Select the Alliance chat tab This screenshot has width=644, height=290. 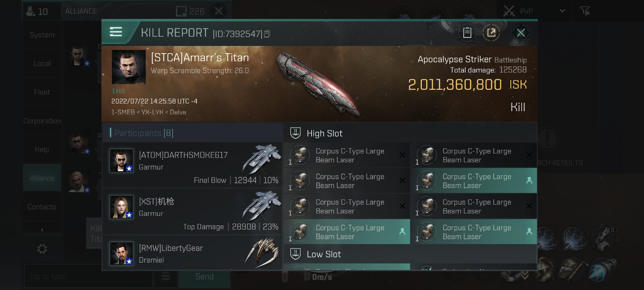click(42, 178)
